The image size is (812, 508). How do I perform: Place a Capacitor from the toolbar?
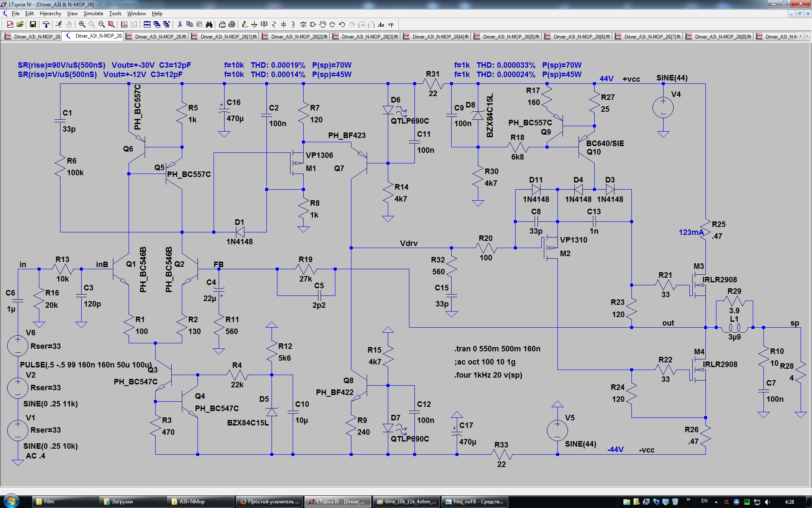point(283,25)
